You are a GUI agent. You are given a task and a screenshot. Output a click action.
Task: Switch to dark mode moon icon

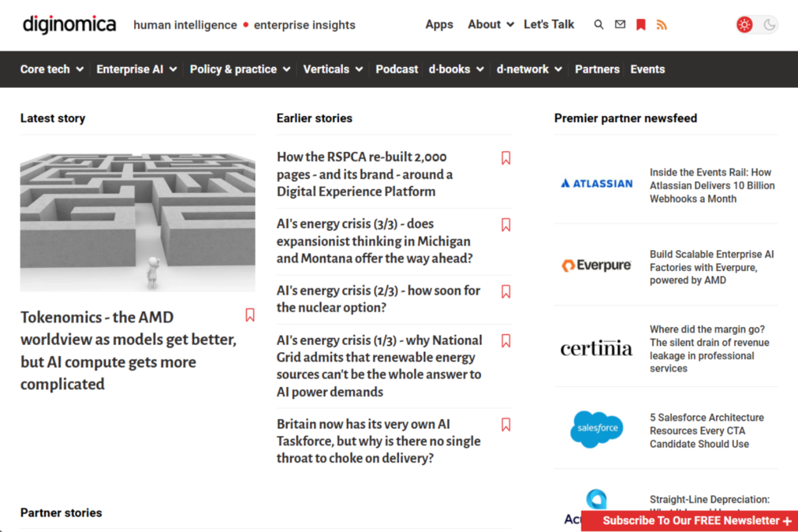click(x=769, y=24)
